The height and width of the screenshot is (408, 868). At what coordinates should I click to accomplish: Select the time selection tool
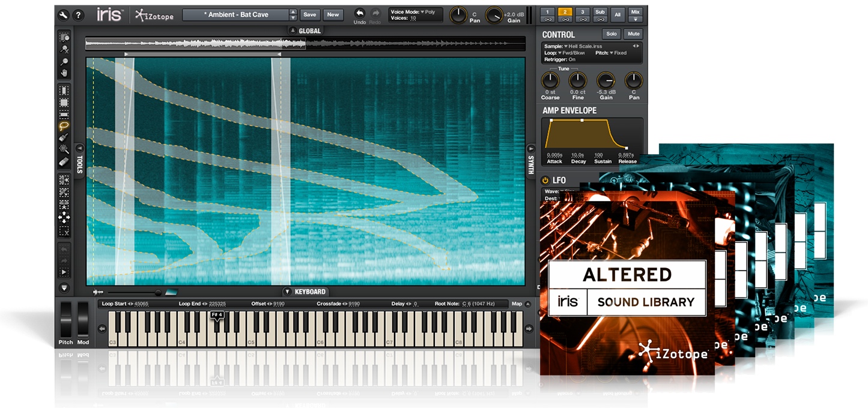click(64, 91)
